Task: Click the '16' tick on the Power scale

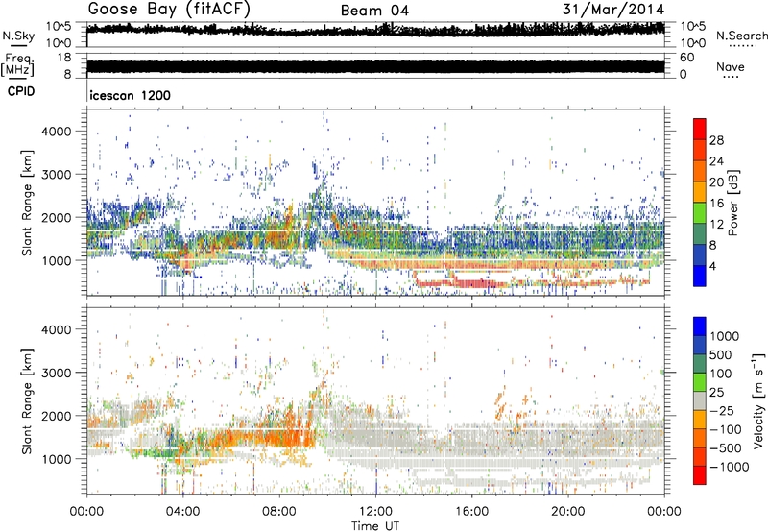Action: tap(716, 204)
